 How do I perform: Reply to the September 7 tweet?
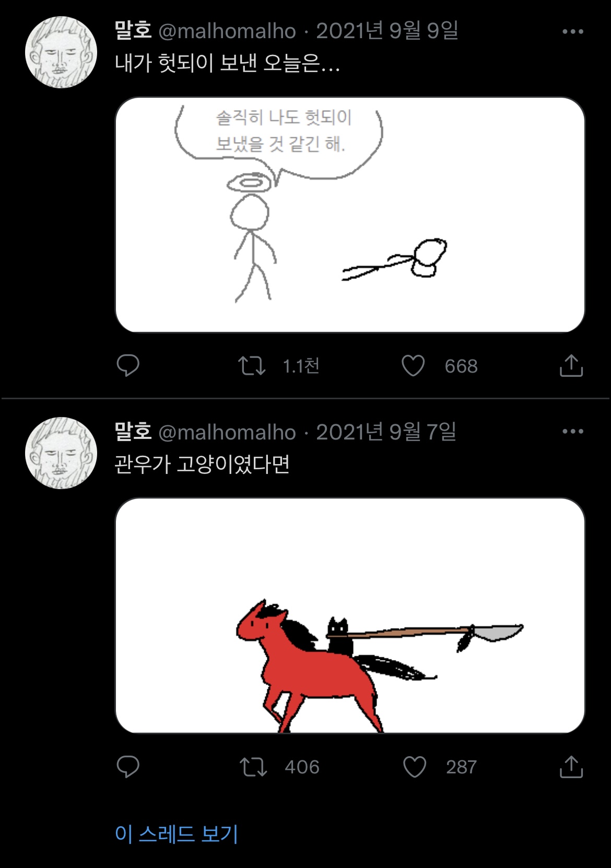[x=127, y=767]
